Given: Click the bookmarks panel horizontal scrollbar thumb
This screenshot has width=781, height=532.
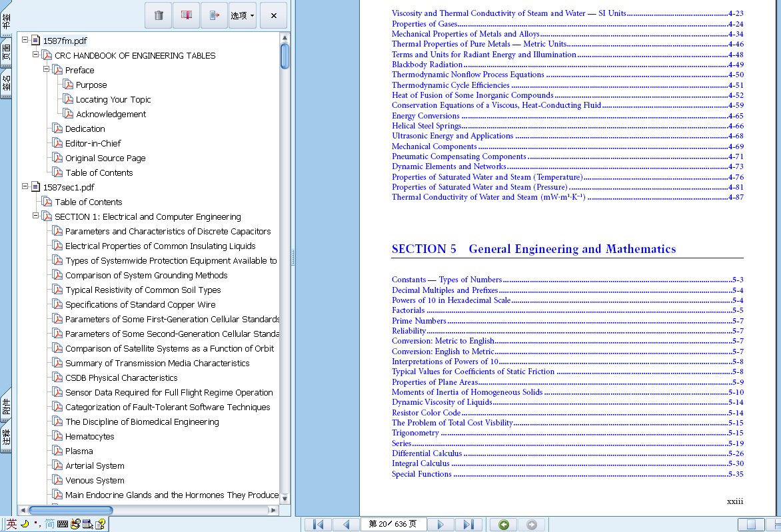Looking at the screenshot, I should tap(70, 510).
